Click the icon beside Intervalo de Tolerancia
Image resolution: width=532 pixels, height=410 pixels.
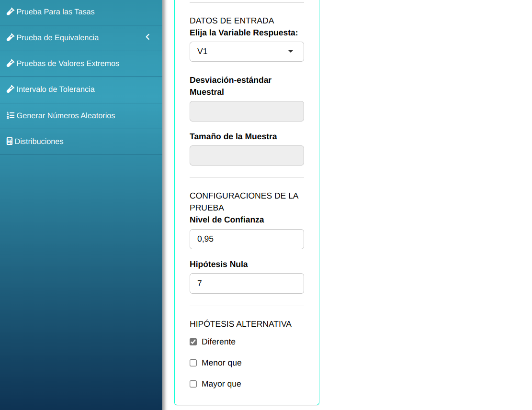point(10,89)
